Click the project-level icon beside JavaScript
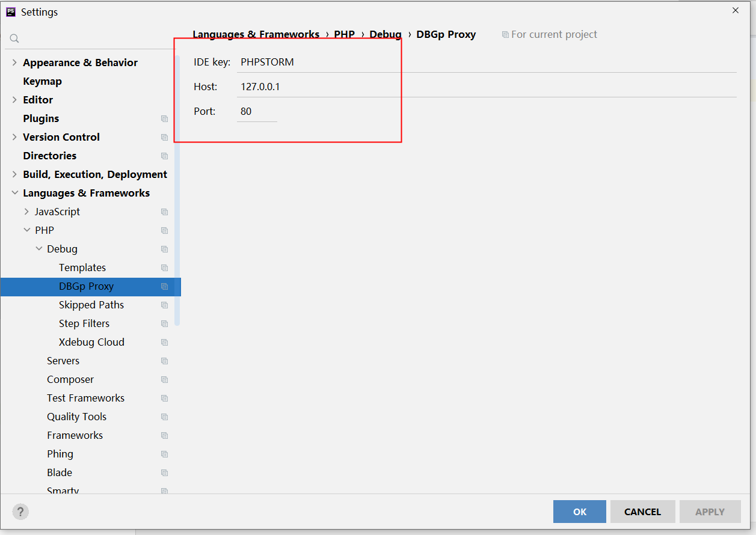 coord(164,212)
